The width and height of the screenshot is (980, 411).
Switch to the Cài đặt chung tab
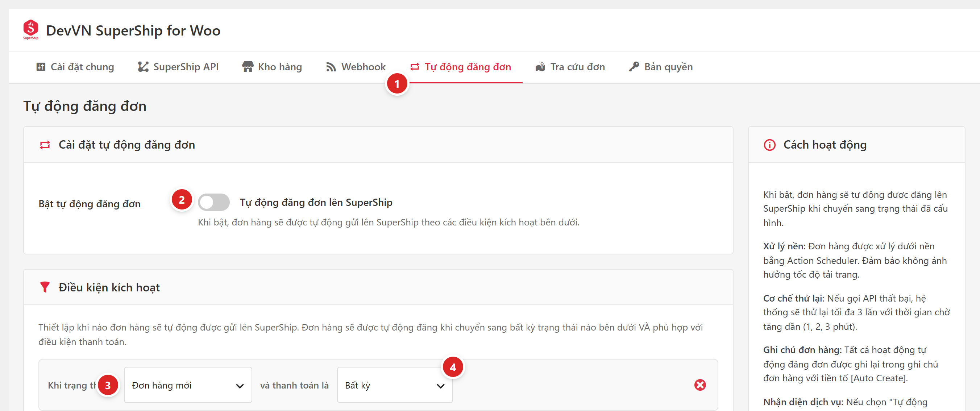75,67
